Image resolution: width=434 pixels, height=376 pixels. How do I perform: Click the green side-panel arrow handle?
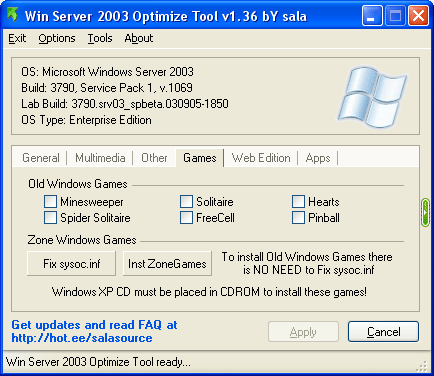click(425, 213)
